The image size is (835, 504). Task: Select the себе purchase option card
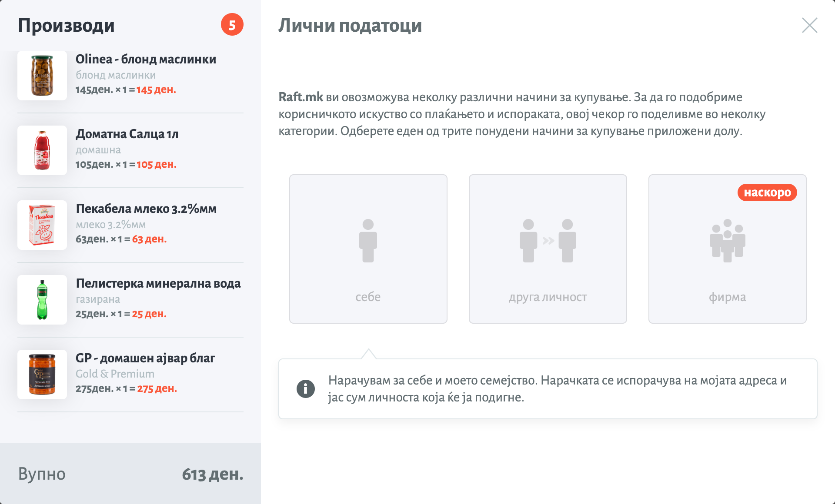click(x=368, y=249)
